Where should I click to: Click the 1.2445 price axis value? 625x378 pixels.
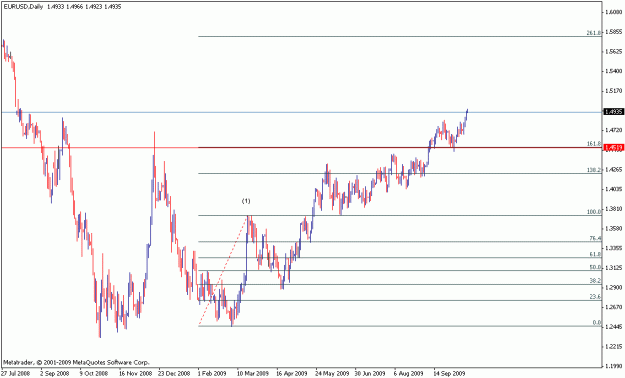tap(614, 327)
